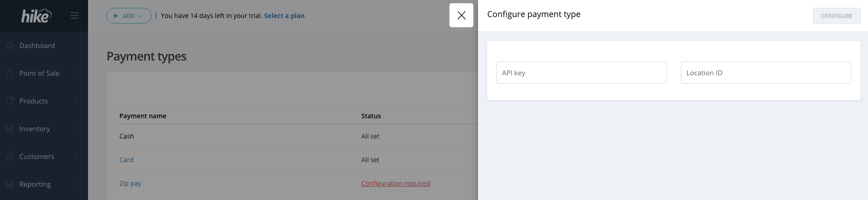Click the CONFIGURE button
This screenshot has height=200, width=868.
(x=836, y=16)
